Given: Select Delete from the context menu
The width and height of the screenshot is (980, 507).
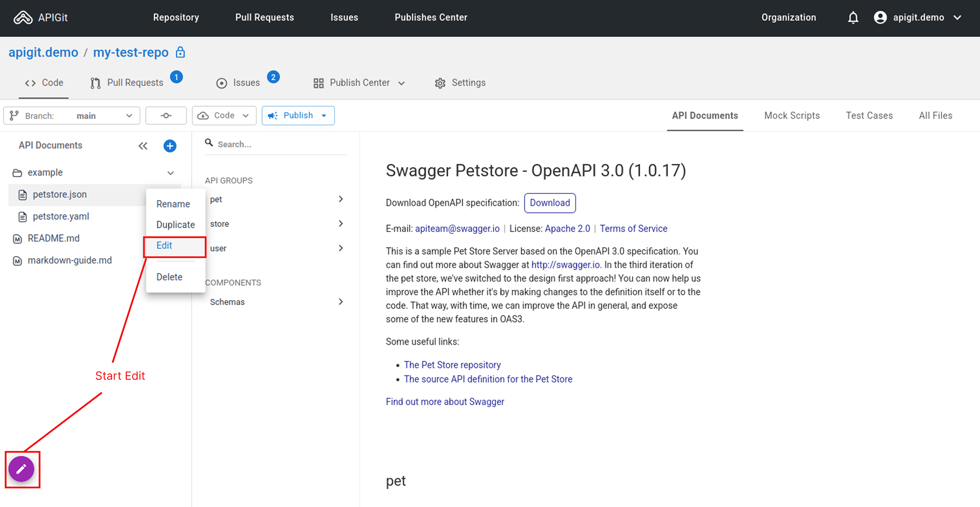Looking at the screenshot, I should point(176,277).
